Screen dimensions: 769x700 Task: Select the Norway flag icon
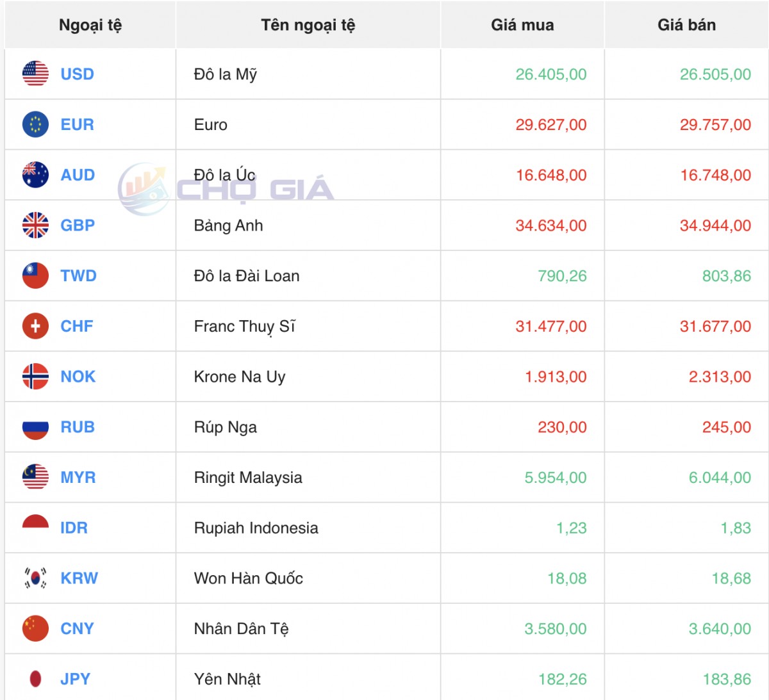pos(35,377)
